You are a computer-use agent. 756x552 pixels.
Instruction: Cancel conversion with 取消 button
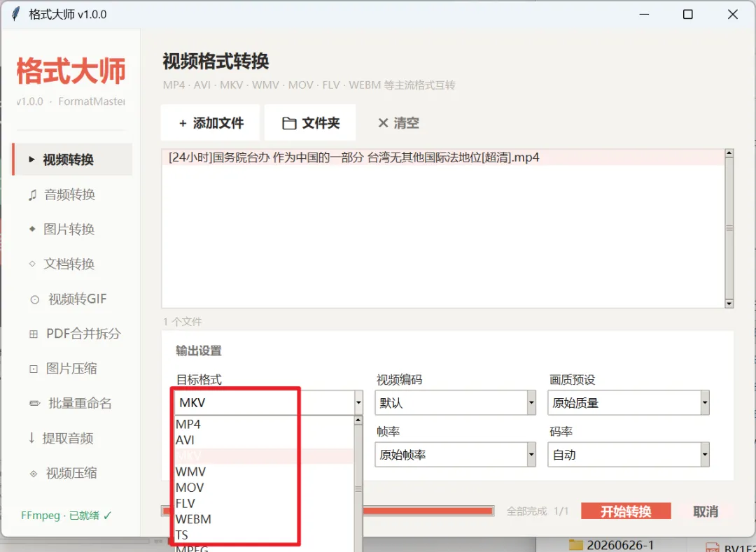click(x=706, y=511)
